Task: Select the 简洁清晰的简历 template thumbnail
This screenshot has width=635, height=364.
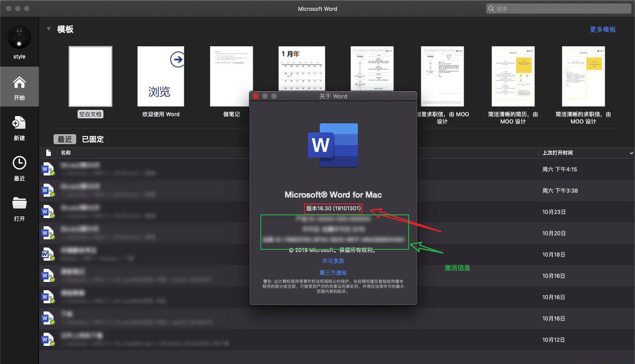Action: click(x=513, y=76)
